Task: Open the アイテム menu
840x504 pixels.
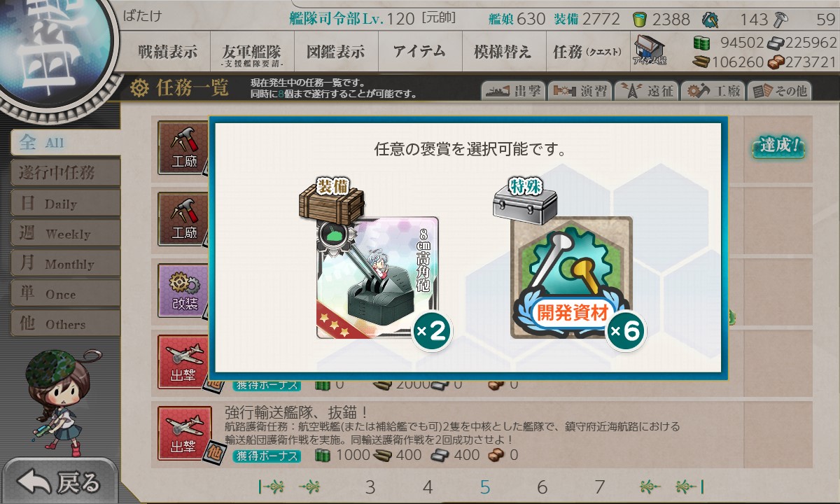Action: click(419, 52)
